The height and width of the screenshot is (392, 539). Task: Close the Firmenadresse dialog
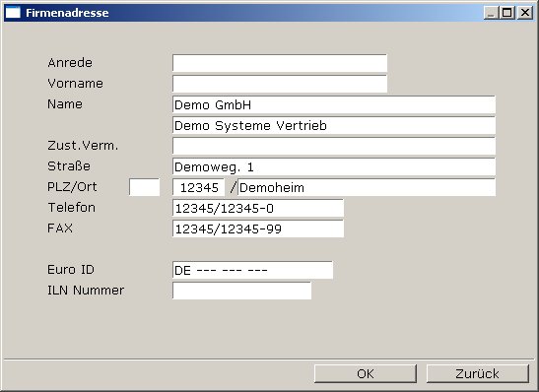[x=525, y=13]
